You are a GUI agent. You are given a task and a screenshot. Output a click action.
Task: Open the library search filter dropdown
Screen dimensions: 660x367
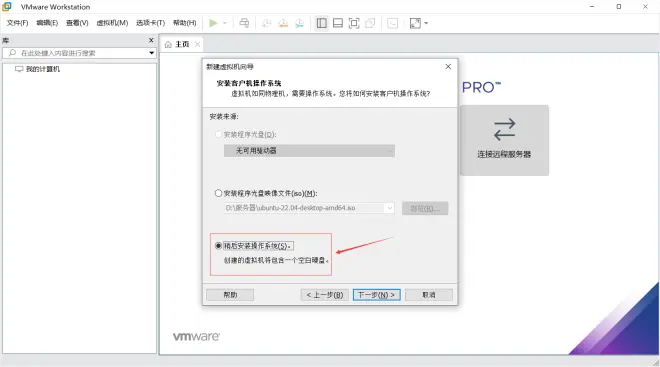coord(151,53)
